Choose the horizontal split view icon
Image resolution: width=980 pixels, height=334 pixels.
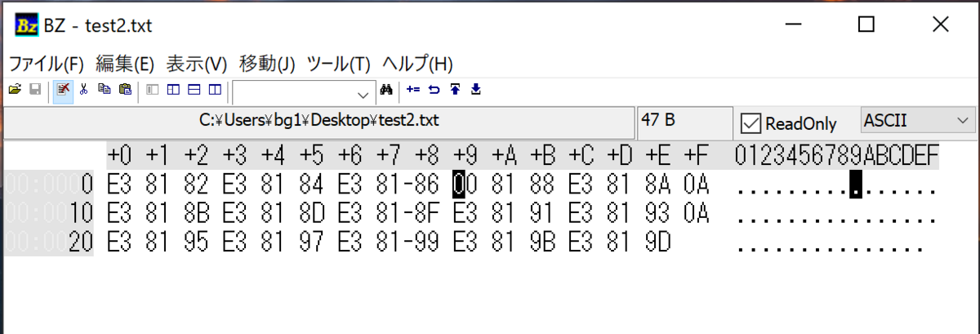click(194, 90)
